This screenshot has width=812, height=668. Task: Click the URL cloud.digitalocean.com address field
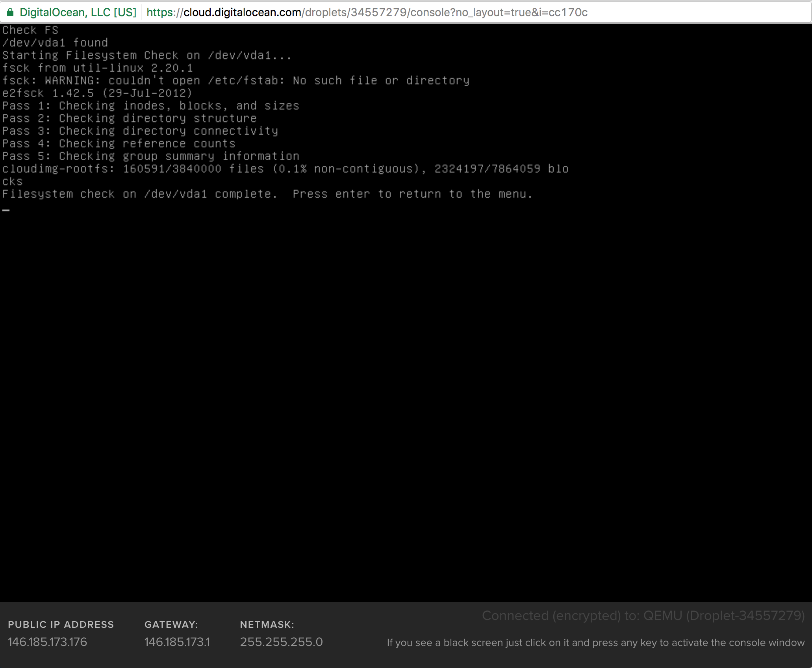(x=367, y=12)
